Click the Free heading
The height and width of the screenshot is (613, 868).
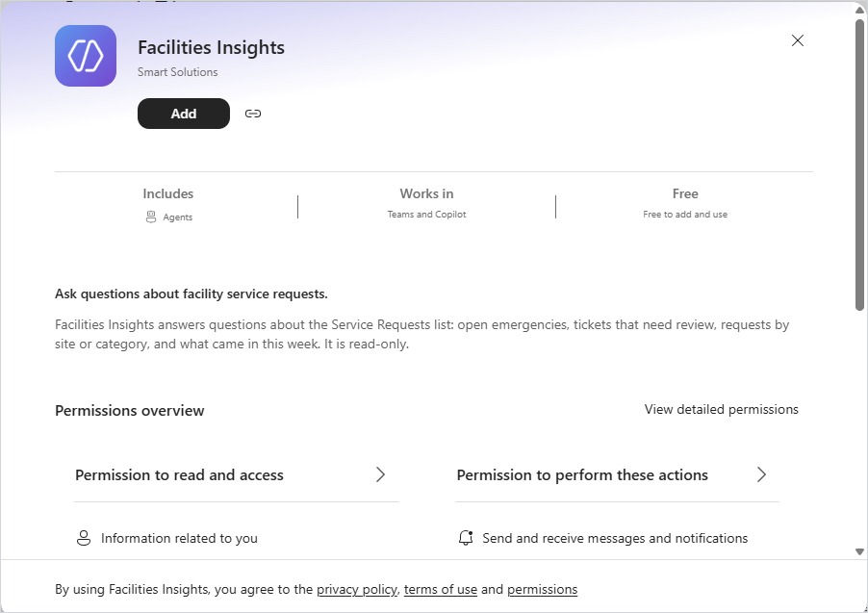tap(685, 193)
